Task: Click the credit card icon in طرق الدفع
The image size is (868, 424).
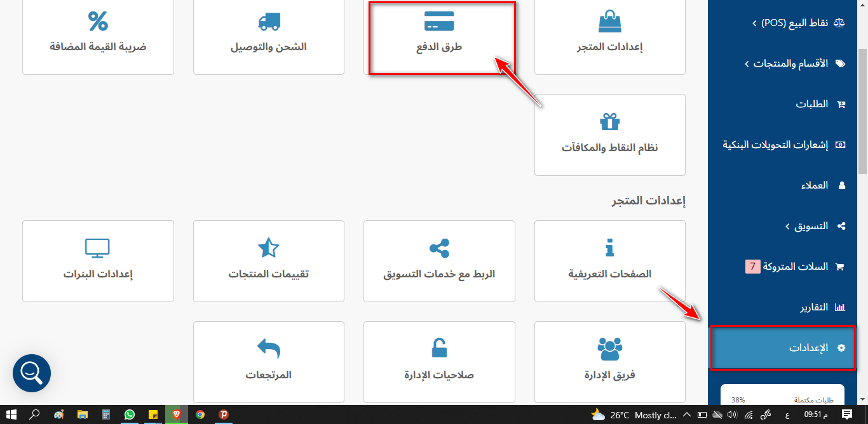Action: point(439,21)
